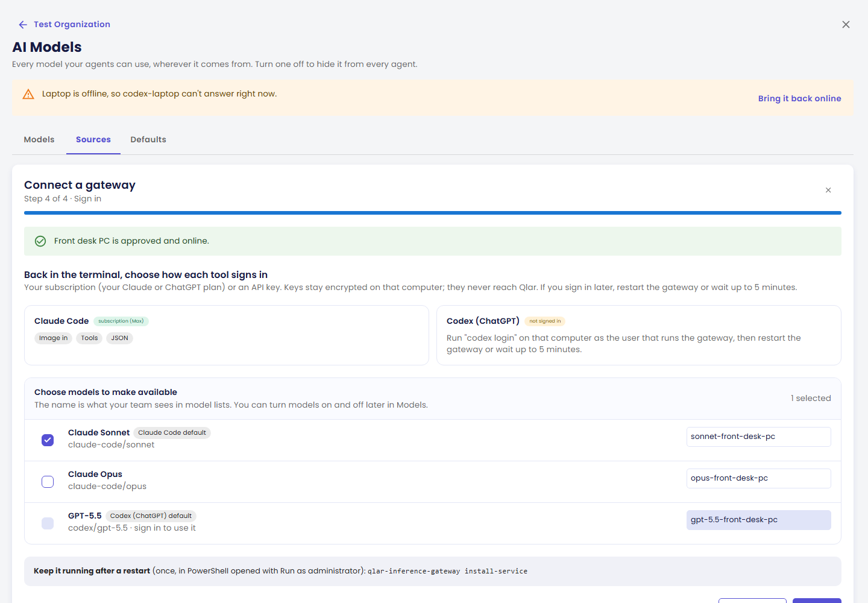Click "codex/gpt-5.5 · sign in to use it"
This screenshot has height=603, width=868.
coord(132,528)
